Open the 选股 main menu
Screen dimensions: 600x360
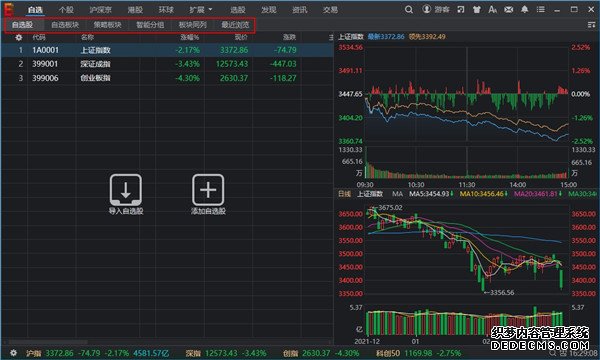tap(238, 10)
